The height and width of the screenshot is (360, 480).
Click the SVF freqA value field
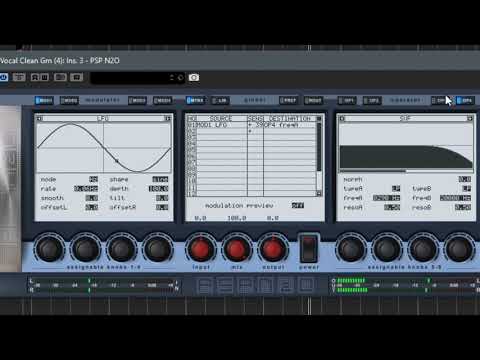tap(386, 198)
